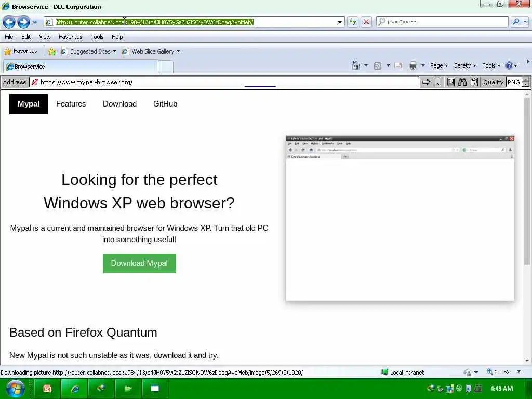The image size is (532, 399).
Task: Open the Help menu
Action: [117, 37]
